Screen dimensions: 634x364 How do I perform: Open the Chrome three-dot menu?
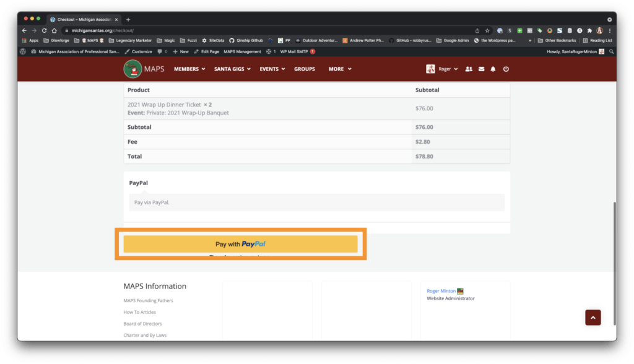click(610, 31)
